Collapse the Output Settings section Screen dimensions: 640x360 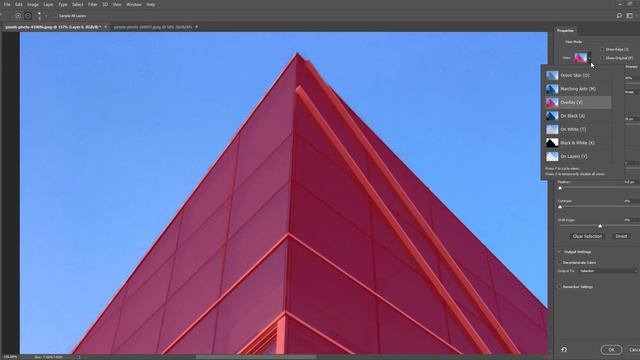tap(560, 252)
